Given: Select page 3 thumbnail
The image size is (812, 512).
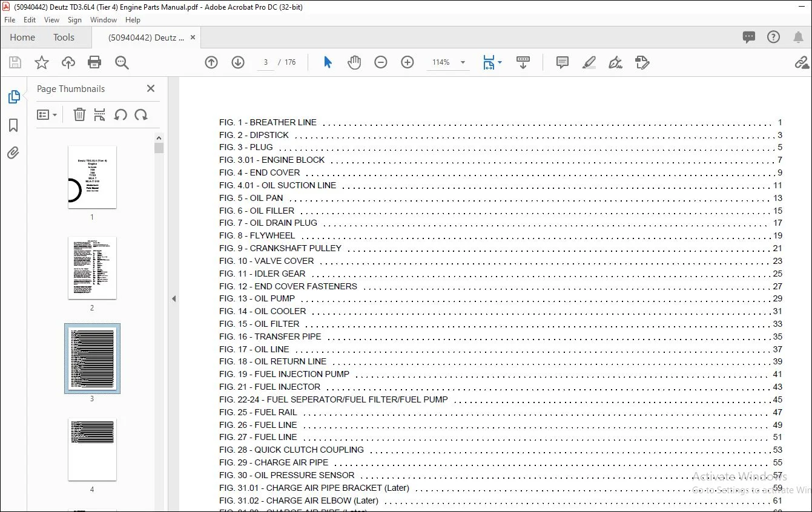Looking at the screenshot, I should tap(92, 358).
